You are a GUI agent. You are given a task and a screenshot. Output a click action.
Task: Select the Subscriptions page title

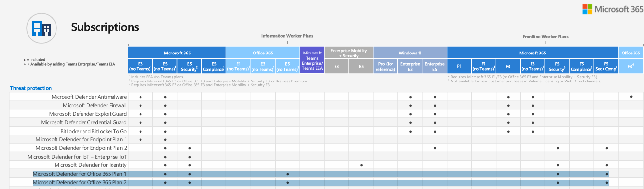click(x=105, y=27)
